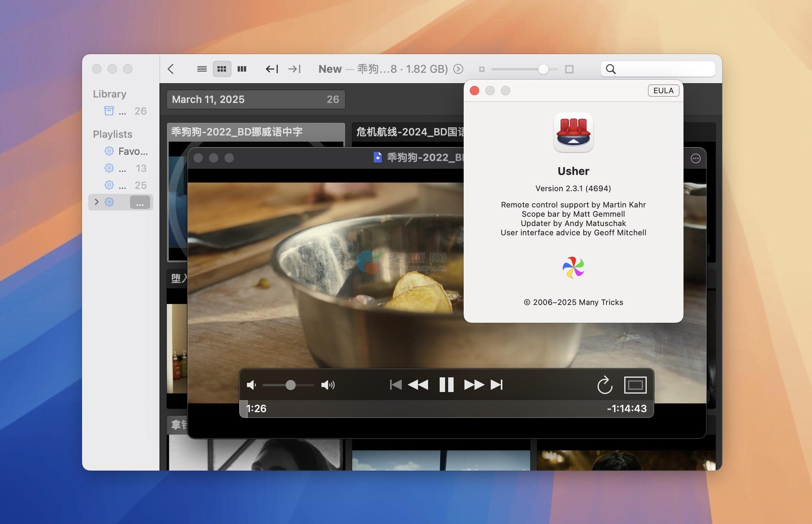Skip to next track
This screenshot has width=812, height=524.
(x=497, y=385)
